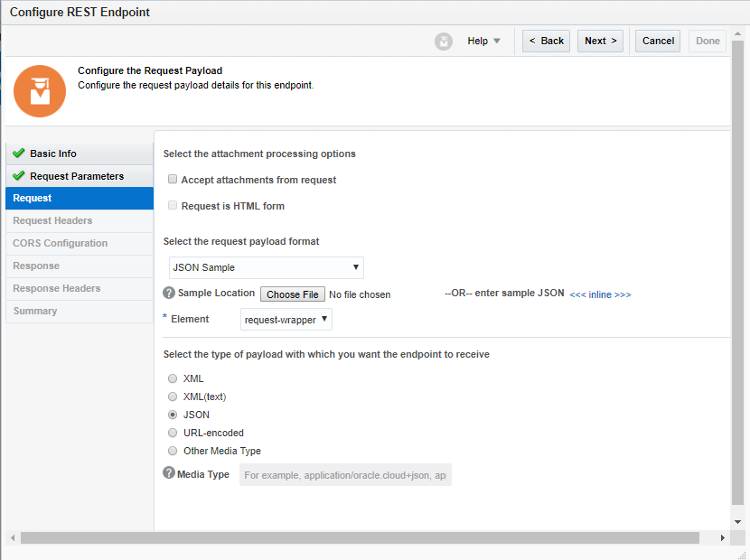750x560 pixels.
Task: Select Other Media Type radio button
Action: [173, 451]
